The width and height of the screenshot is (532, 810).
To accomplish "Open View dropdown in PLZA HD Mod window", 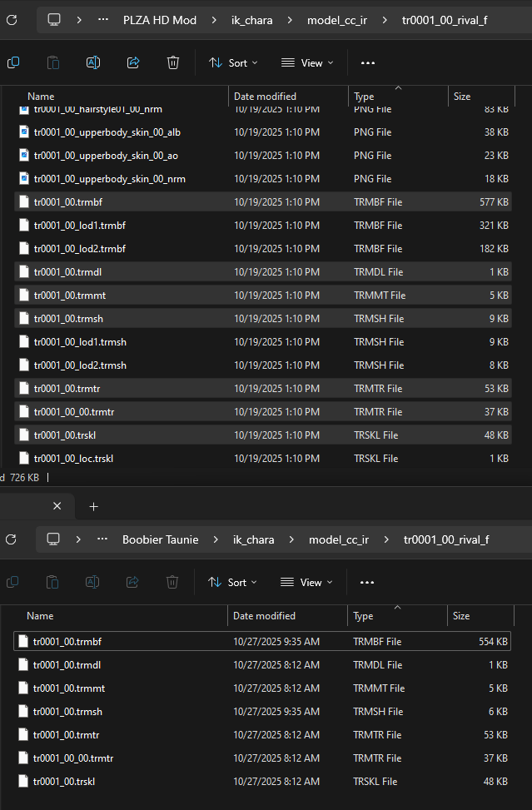I will [x=307, y=63].
